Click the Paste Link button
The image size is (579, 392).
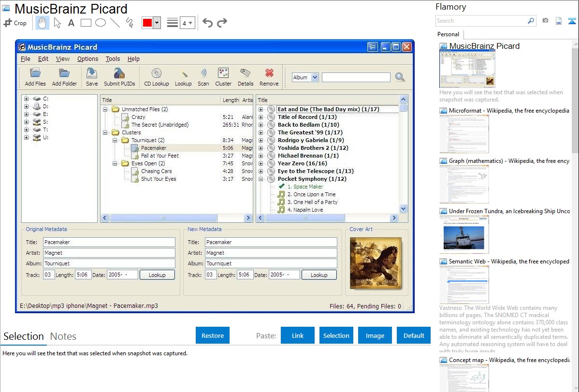[298, 335]
